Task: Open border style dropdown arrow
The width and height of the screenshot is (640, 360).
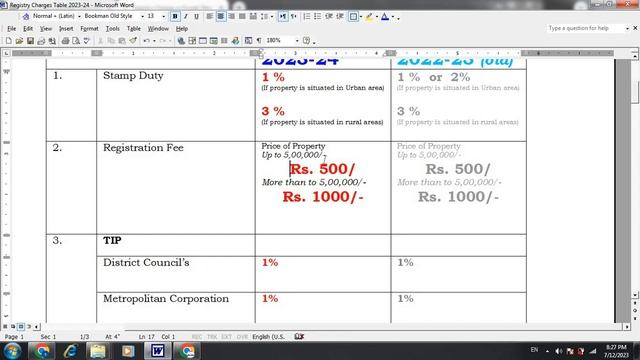Action: tap(361, 17)
